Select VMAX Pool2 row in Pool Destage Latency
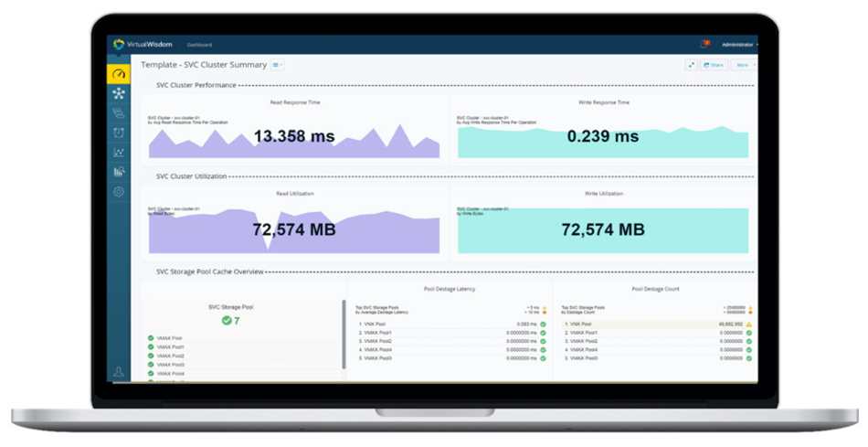The height and width of the screenshot is (447, 868). pos(451,341)
